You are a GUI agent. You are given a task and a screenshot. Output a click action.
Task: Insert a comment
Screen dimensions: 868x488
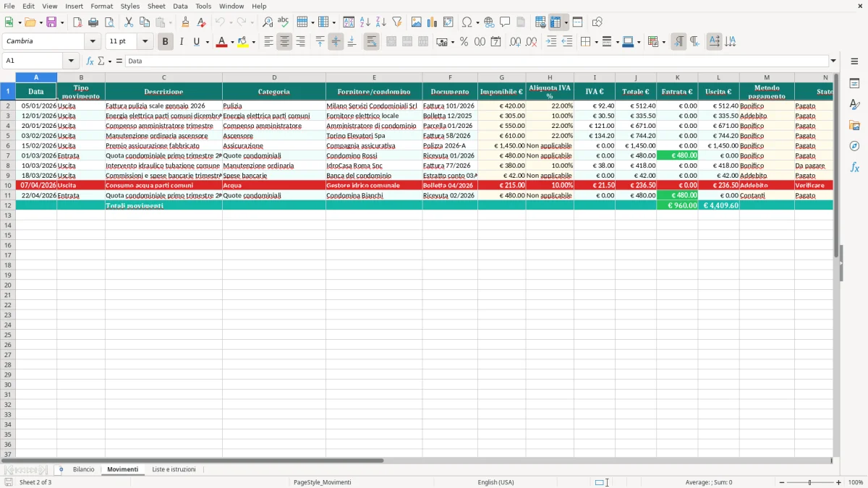pos(505,22)
